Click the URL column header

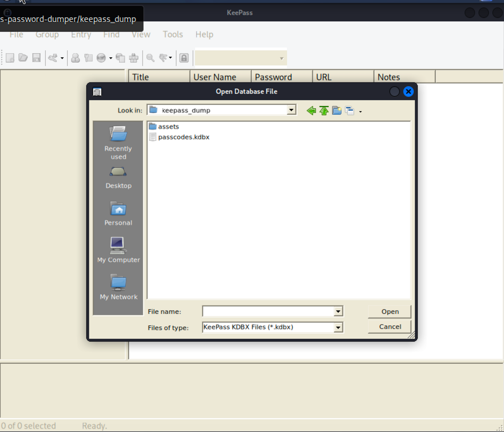coord(343,77)
